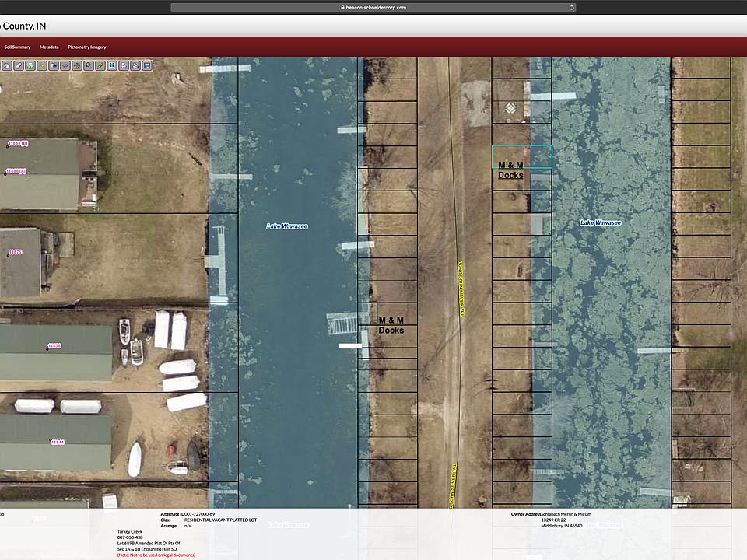Click the 11888 [B] address label
The image size is (747, 560).
coord(17,143)
